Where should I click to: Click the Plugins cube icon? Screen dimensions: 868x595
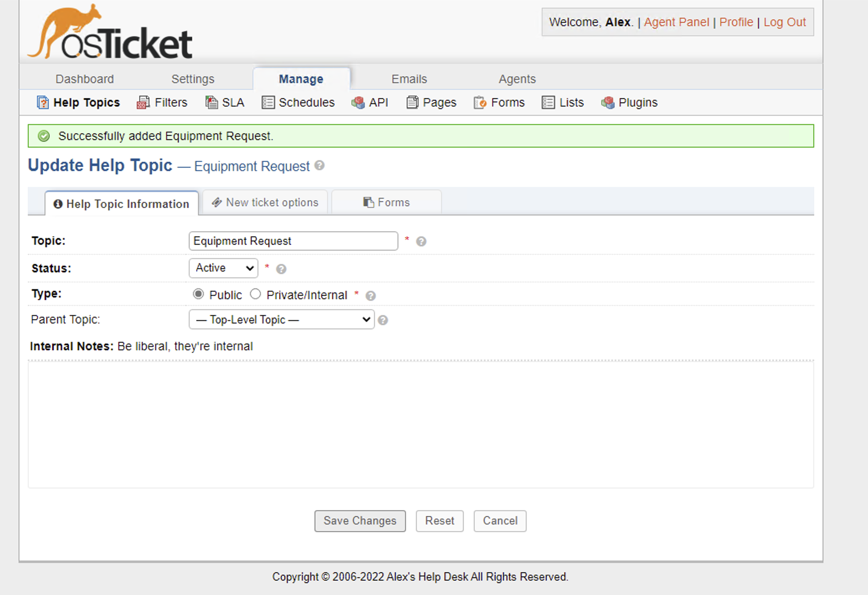tap(608, 103)
